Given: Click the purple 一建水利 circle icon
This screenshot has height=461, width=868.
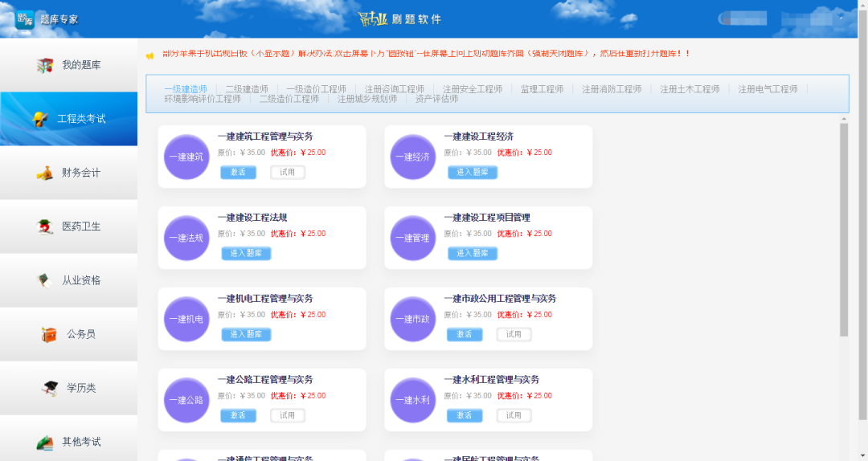Looking at the screenshot, I should coord(413,400).
